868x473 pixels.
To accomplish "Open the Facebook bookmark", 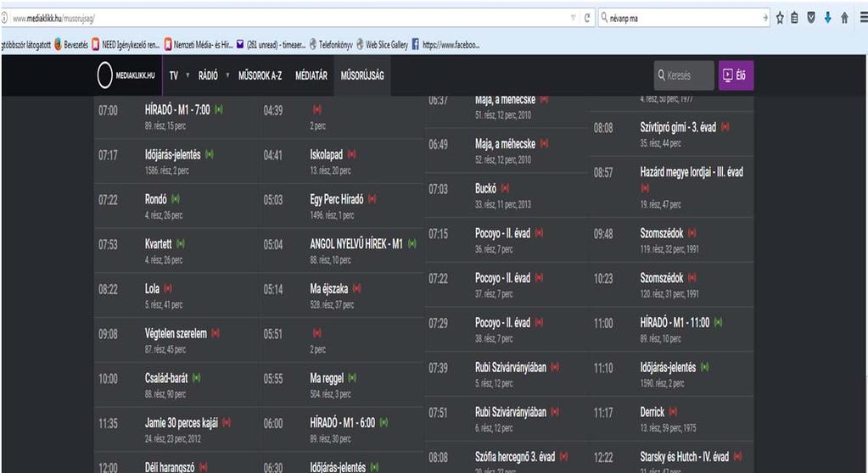I will [445, 45].
